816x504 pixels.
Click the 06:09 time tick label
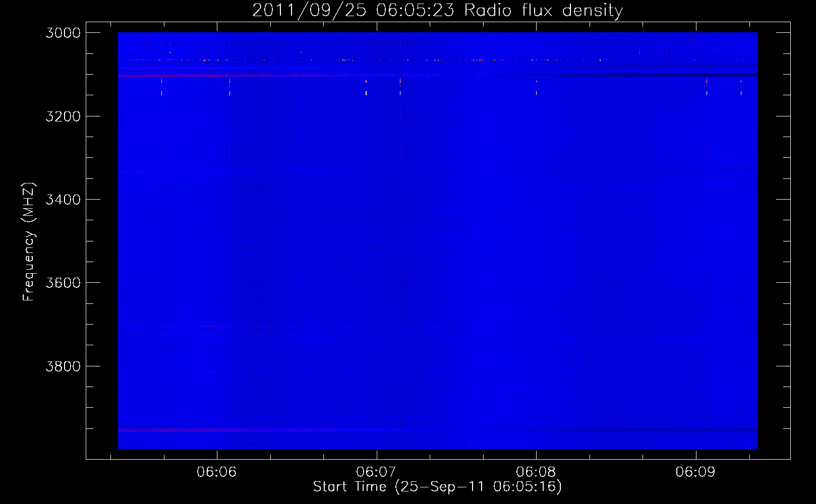click(695, 472)
